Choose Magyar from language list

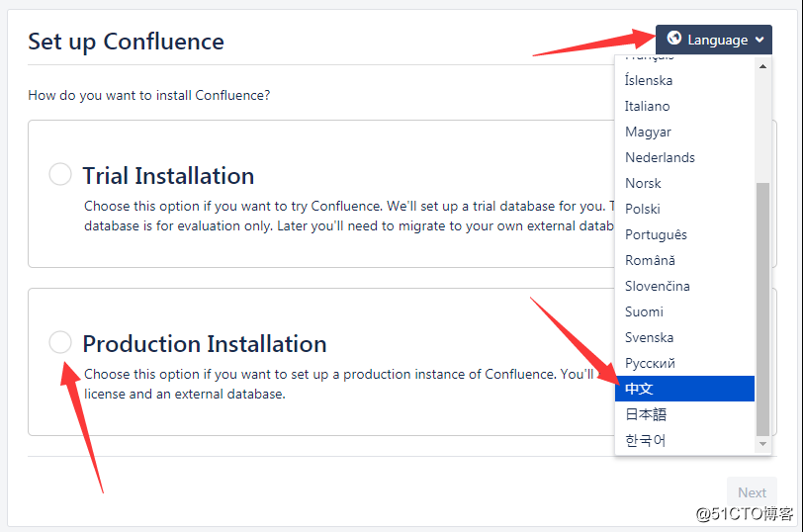684,132
